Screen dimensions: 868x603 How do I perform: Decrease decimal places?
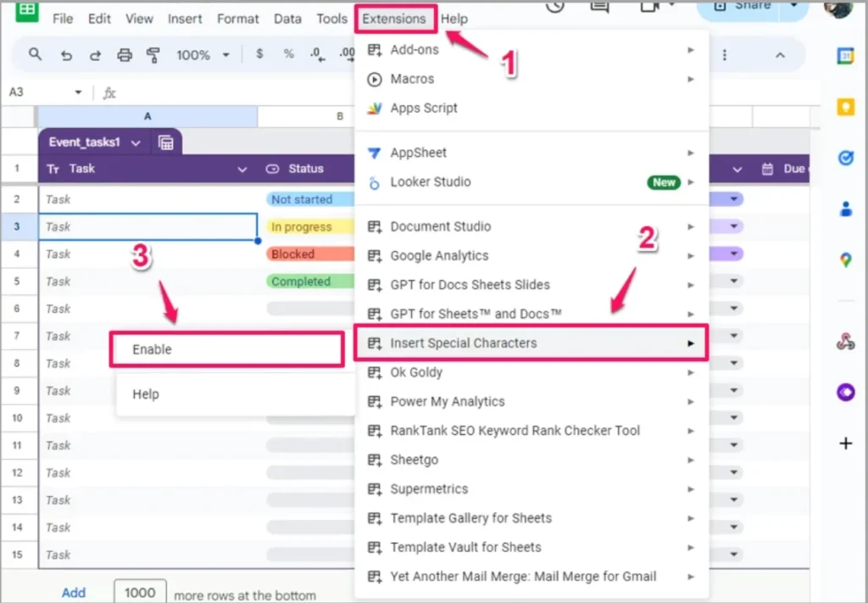click(x=318, y=54)
